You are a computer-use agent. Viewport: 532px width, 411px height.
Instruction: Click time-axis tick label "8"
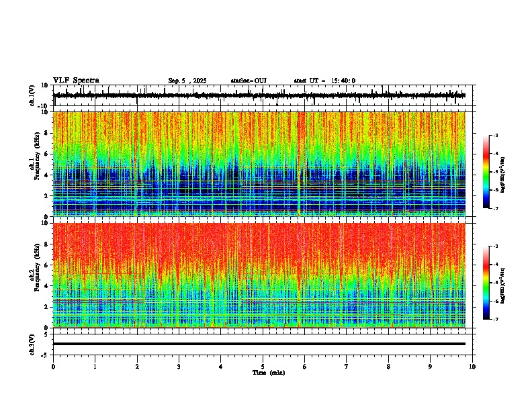tap(388, 367)
